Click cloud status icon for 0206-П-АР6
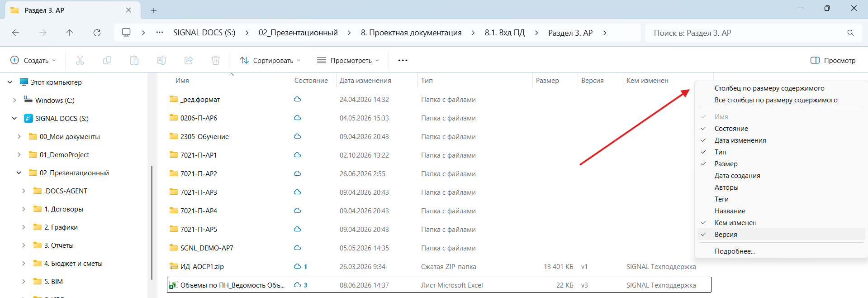Image resolution: width=868 pixels, height=298 pixels. coord(297,118)
